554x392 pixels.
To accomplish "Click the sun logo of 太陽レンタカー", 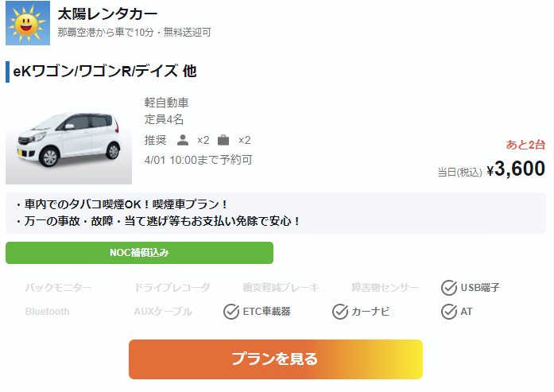I will pos(28,23).
